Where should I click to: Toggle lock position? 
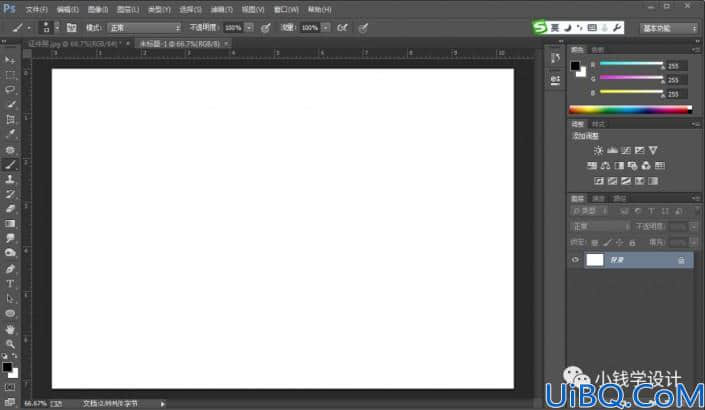[620, 243]
